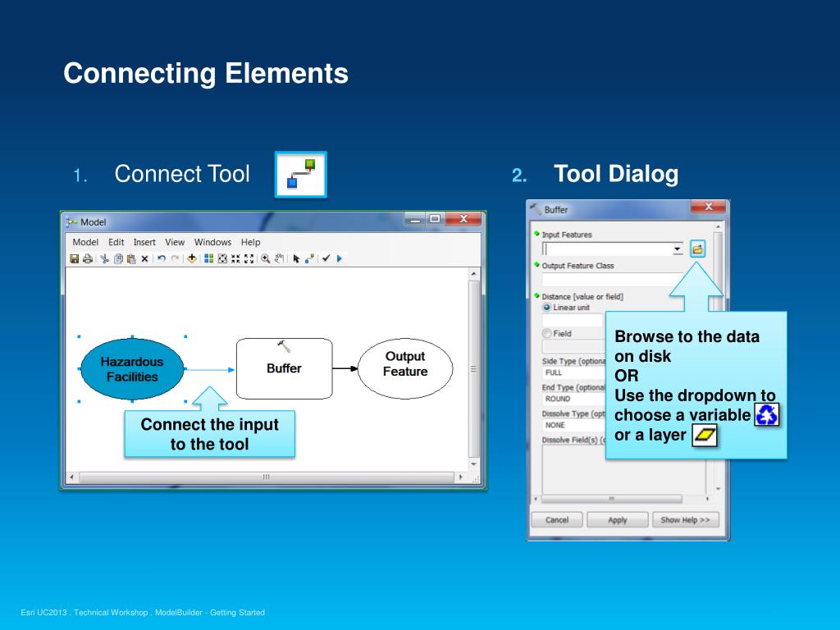The image size is (840, 630).
Task: Click the Cut scissors icon
Action: point(104,258)
